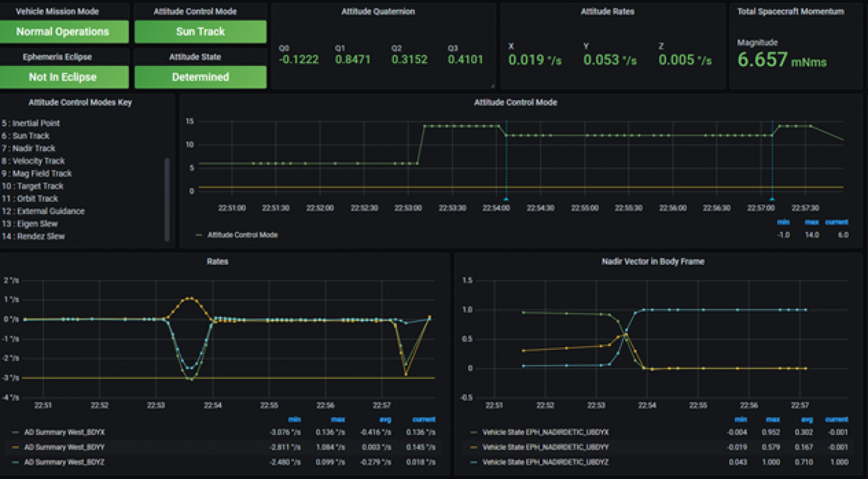The image size is (868, 479).
Task: Click the '11 : Orbit Track' key entry
Action: pyautogui.click(x=30, y=198)
